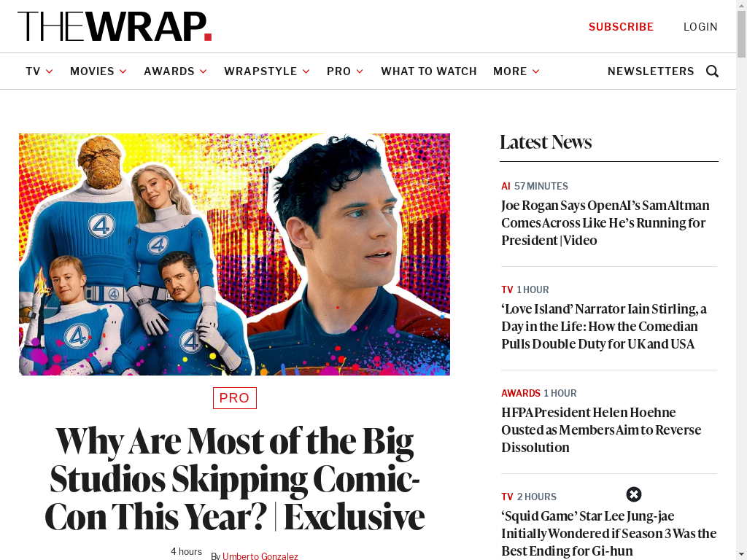Open the HFPA President Helen Hoehne article
The height and width of the screenshot is (560, 747).
coord(601,430)
